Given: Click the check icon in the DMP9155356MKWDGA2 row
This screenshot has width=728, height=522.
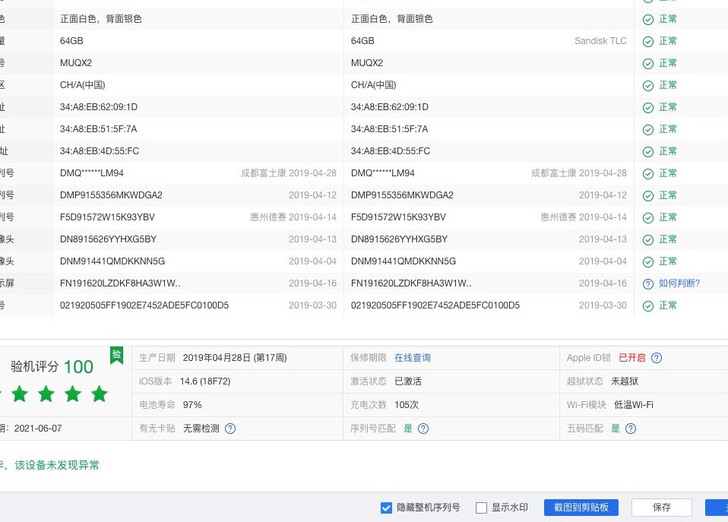Looking at the screenshot, I should point(648,196).
